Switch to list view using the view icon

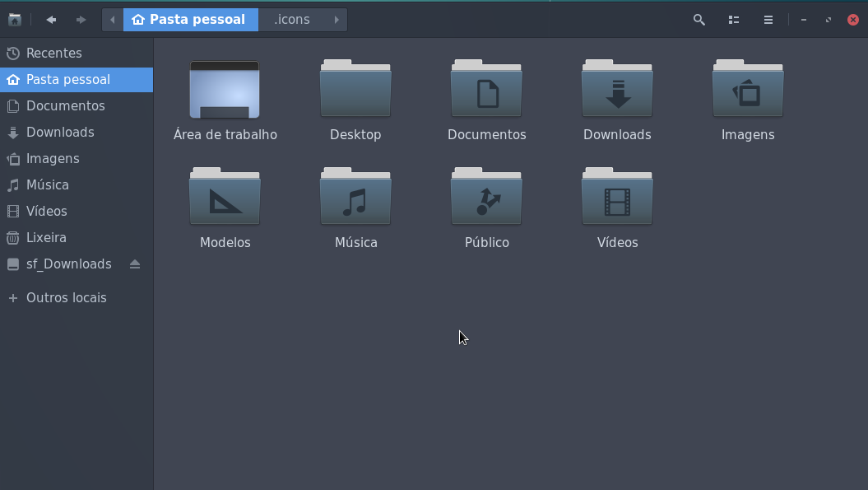[733, 19]
